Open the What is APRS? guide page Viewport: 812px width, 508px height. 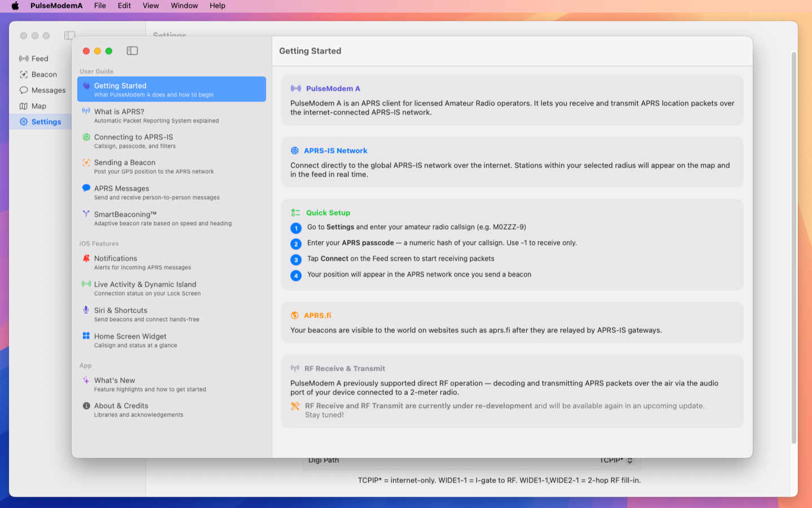pyautogui.click(x=171, y=115)
